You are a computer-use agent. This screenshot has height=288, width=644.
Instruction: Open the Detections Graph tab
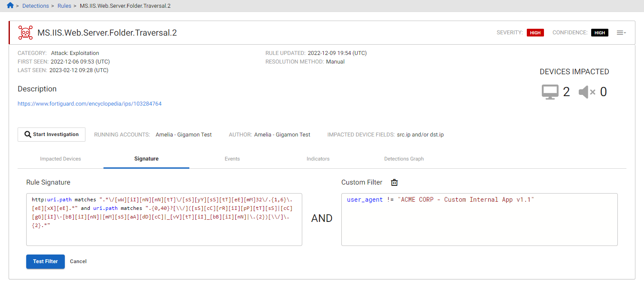(404, 158)
